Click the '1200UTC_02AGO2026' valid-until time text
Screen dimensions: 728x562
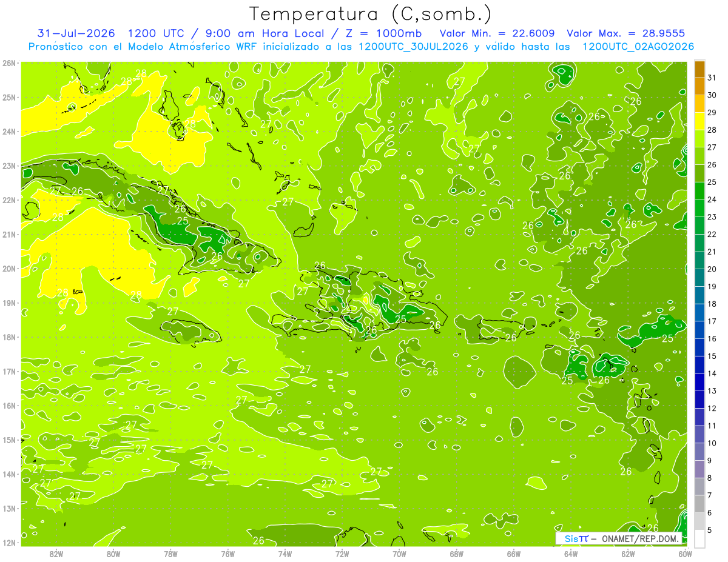pyautogui.click(x=638, y=47)
